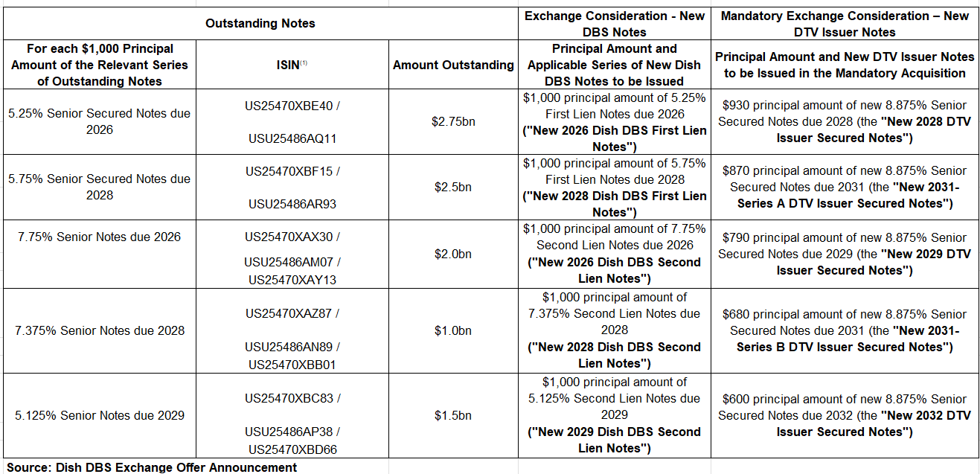Select the "5.75% Senior Secured Notes due 2028" cell
980x474 pixels.
pos(99,187)
